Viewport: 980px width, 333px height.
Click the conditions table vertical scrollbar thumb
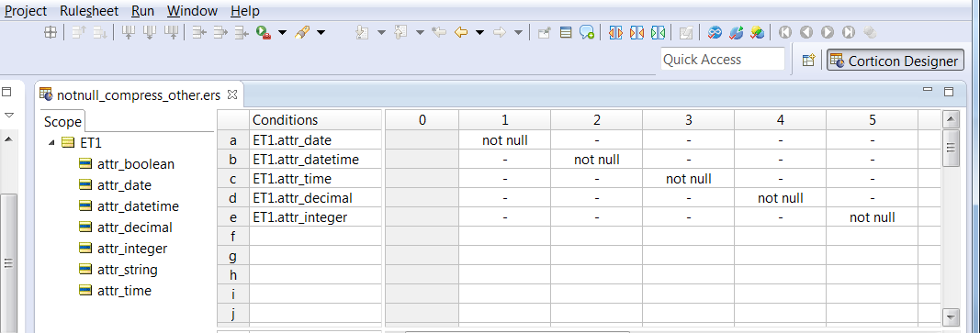[950, 148]
